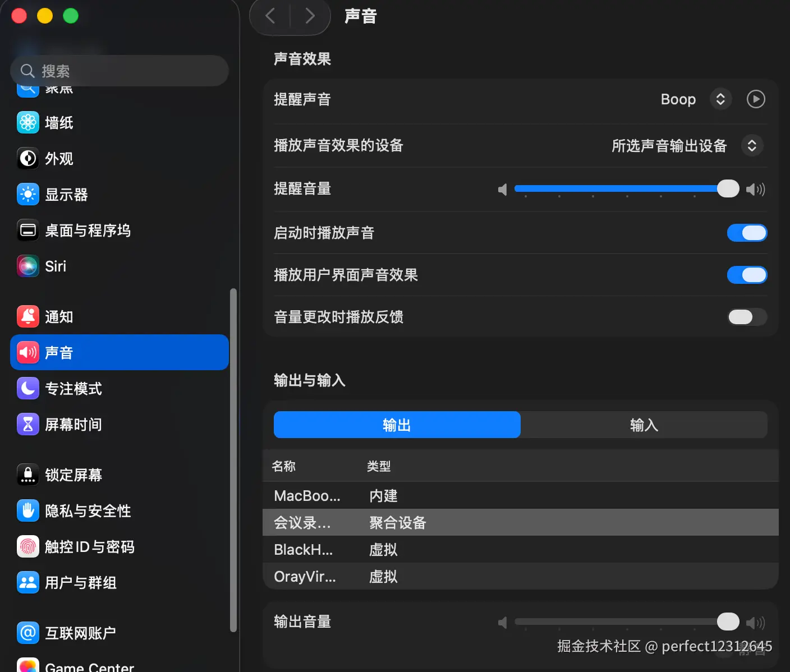Select the BlackH... virtual output device
The width and height of the screenshot is (790, 672).
click(x=521, y=550)
